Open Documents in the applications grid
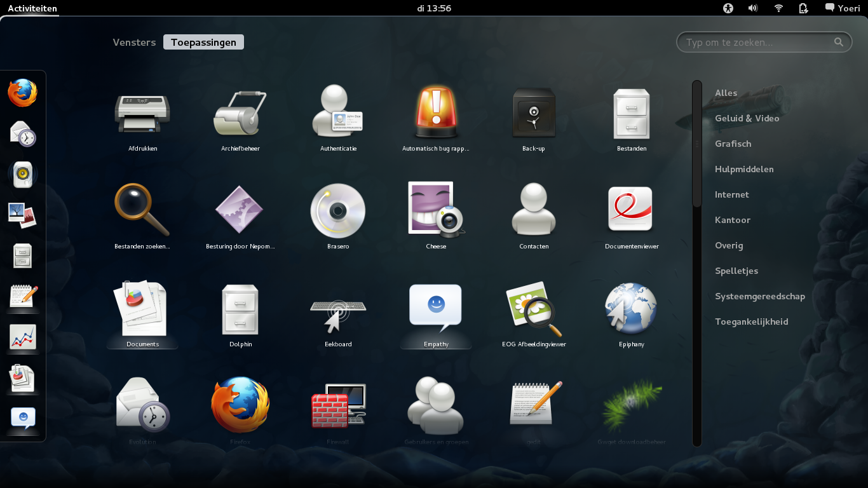 [x=142, y=315]
